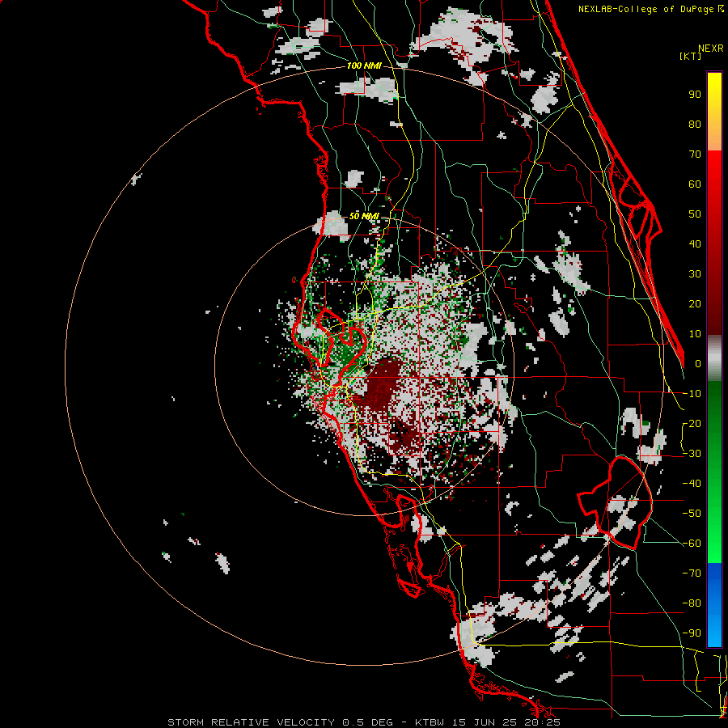728x728 pixels.
Task: Click the "[KT]" units label above the scale
Action: pyautogui.click(x=691, y=56)
